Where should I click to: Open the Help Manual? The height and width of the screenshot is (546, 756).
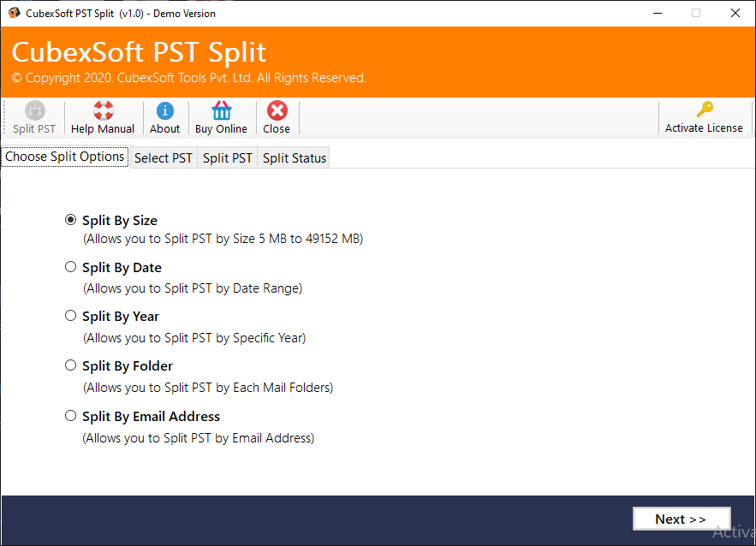(x=102, y=117)
